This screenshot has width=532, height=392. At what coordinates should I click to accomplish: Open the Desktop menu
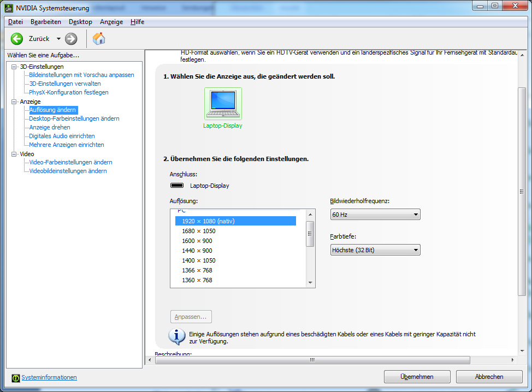point(80,22)
